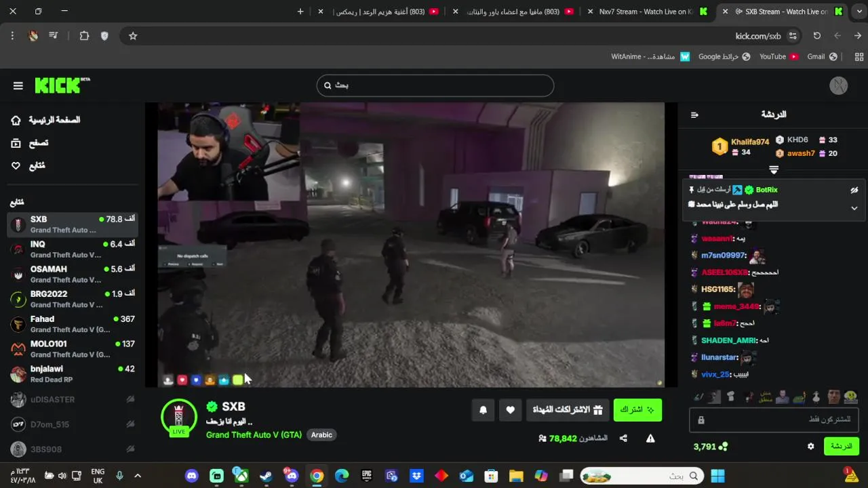Hide the pinned BotRix message
This screenshot has width=868, height=488.
click(x=854, y=190)
